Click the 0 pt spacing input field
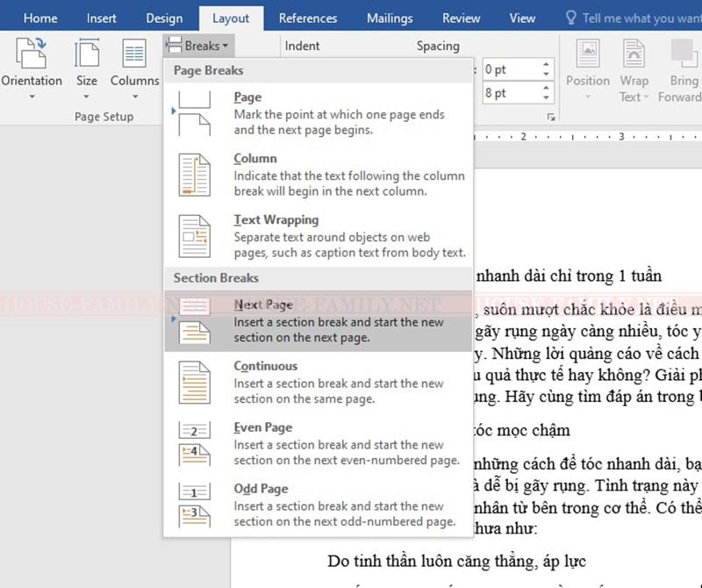The image size is (702, 588). [512, 69]
